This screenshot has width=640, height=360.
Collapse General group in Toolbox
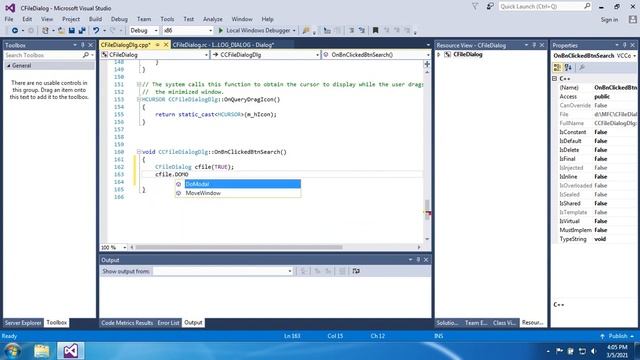[x=9, y=66]
